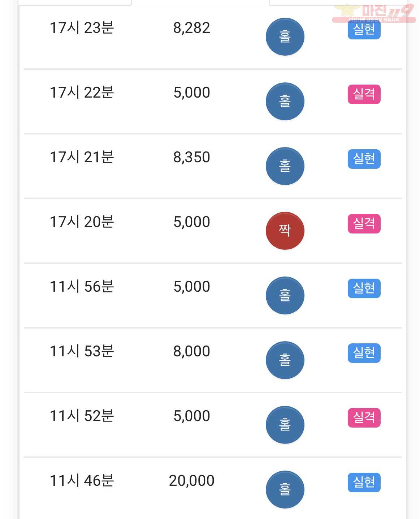420x519 pixels.
Task: Click the 홀 circle in the 17시 22분 row
Action: point(285,101)
